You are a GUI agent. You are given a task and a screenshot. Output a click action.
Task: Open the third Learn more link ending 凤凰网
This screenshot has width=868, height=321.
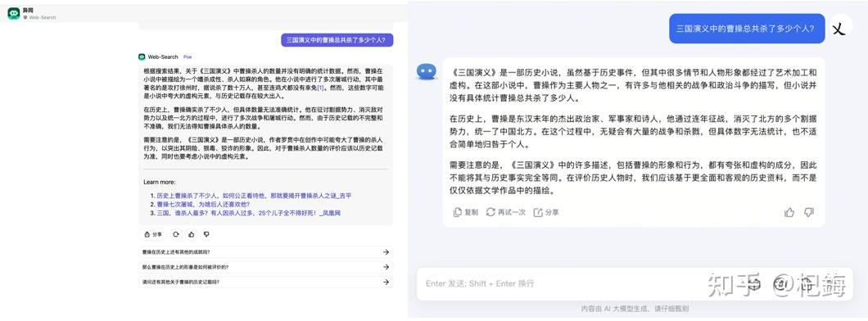[x=249, y=212]
